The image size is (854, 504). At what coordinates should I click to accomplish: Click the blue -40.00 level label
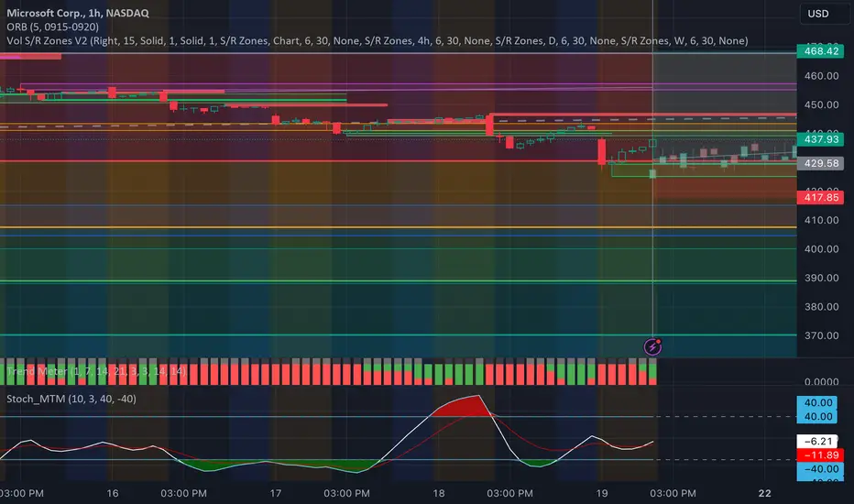pos(820,469)
